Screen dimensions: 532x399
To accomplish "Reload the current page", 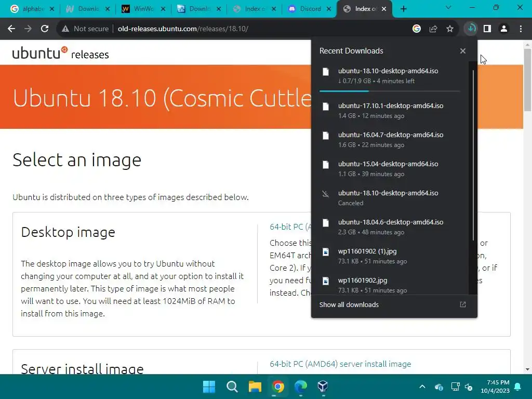I will coord(45,29).
